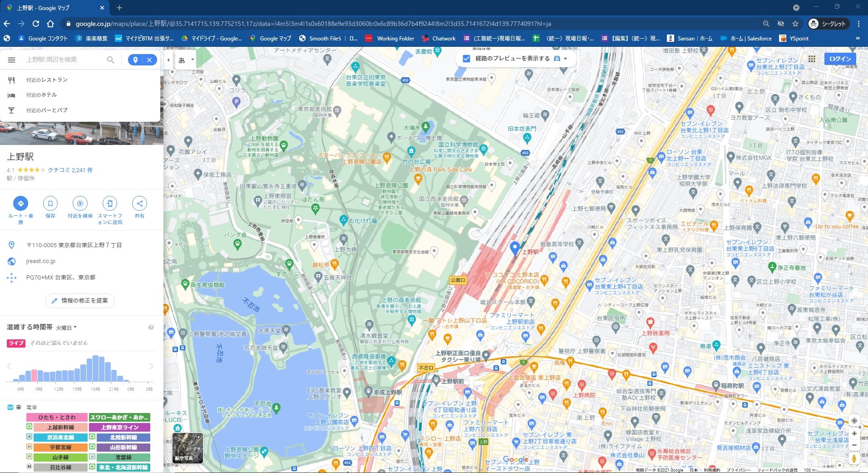The image size is (868, 473).
Task: Select 付近のレストラン suggestion
Action: [x=80, y=80]
